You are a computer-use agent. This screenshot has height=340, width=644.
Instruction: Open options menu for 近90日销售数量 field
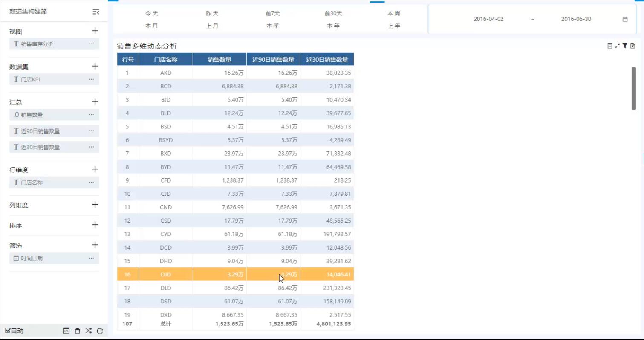tap(91, 131)
